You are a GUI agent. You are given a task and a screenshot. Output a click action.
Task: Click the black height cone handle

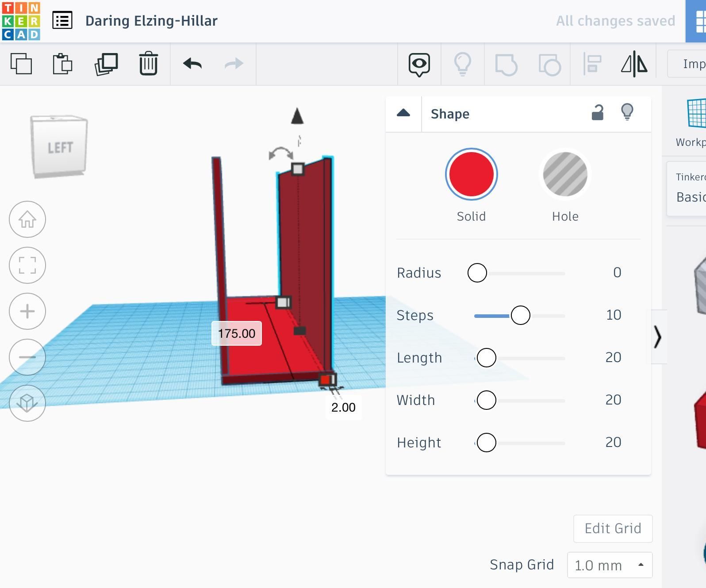(x=297, y=116)
